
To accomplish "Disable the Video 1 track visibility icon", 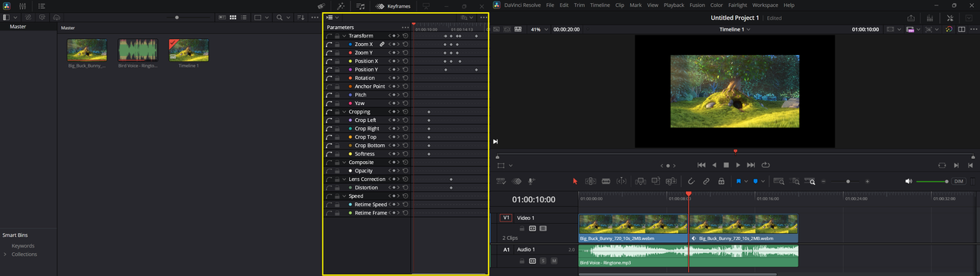I will click(x=543, y=228).
